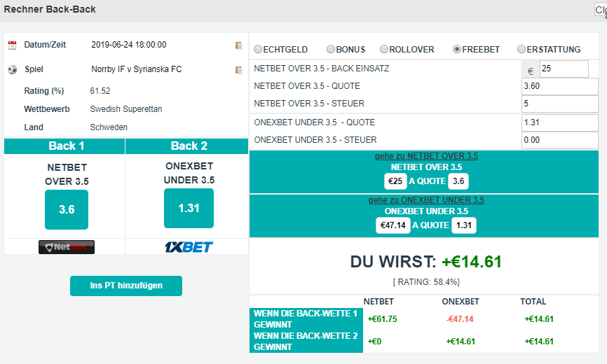Click the match name 'Norrby IF v Syrianska FC'

[x=137, y=69]
